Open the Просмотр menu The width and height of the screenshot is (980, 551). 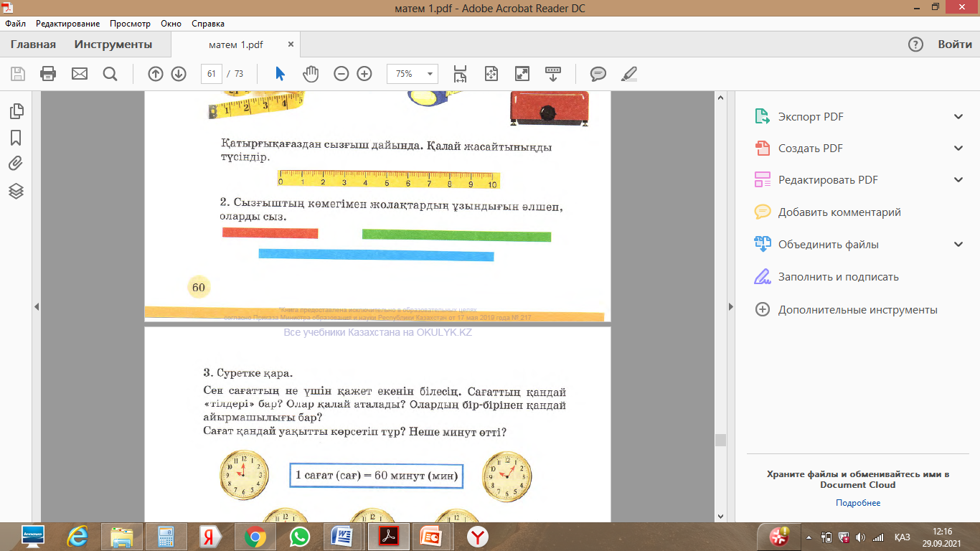pos(131,24)
